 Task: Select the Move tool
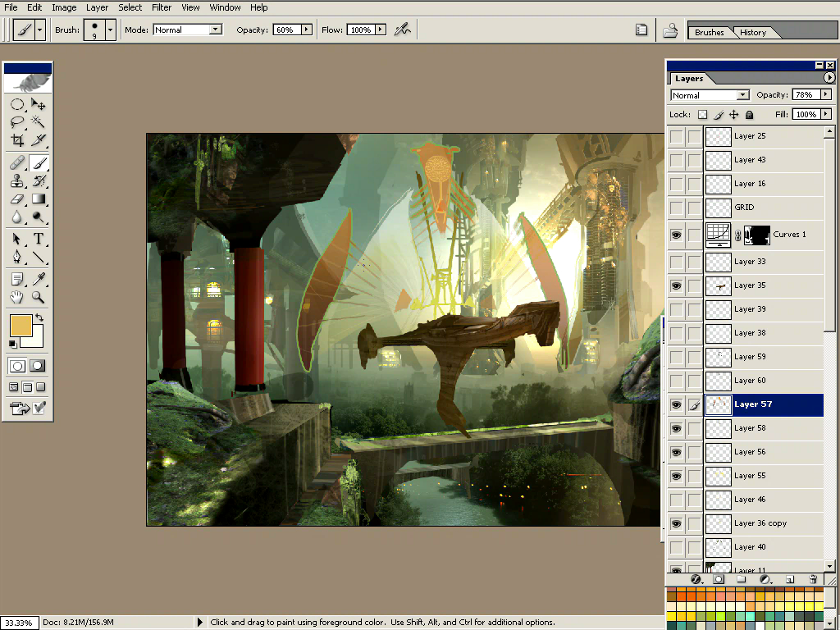[37, 104]
